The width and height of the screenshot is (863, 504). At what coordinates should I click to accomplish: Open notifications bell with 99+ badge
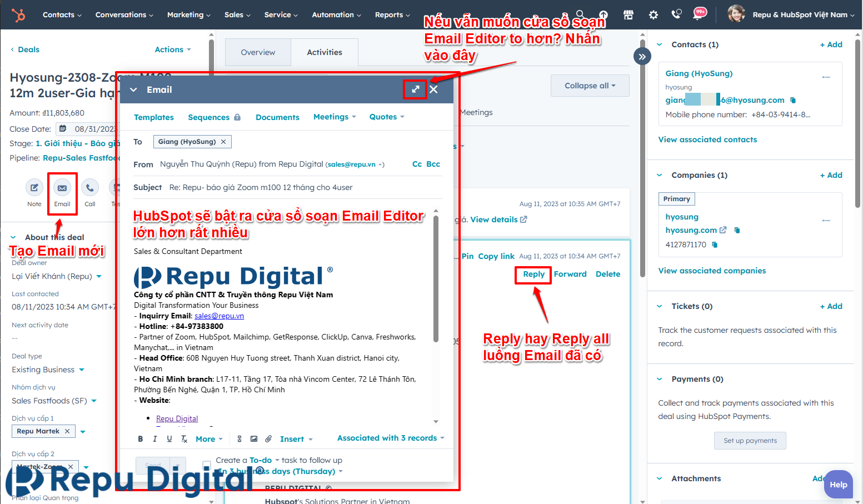(699, 14)
